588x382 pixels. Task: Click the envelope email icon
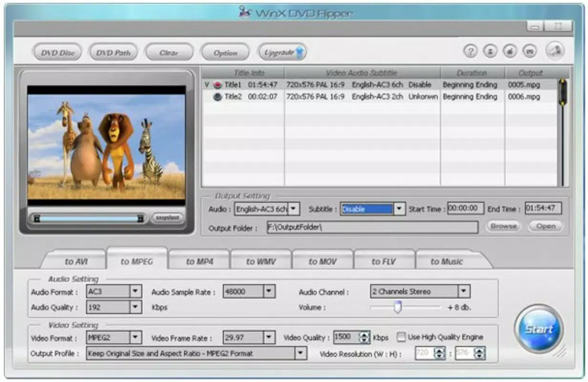[x=529, y=51]
